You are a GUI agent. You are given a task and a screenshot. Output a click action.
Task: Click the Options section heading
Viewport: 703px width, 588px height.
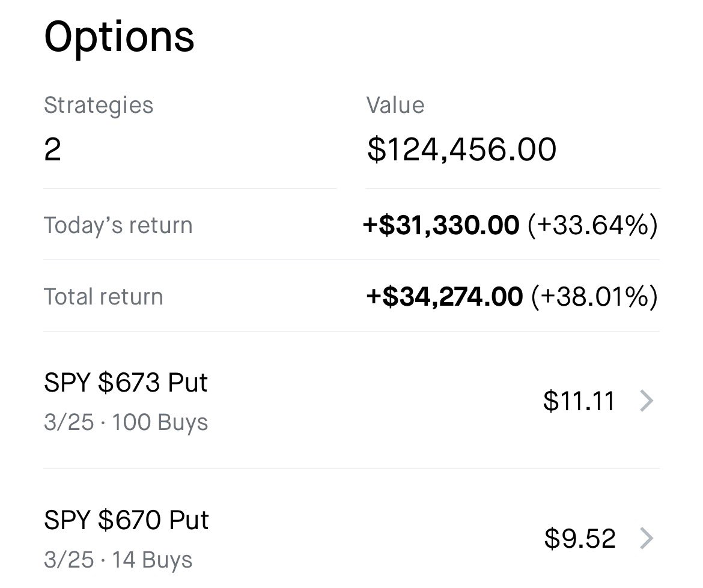click(x=119, y=36)
